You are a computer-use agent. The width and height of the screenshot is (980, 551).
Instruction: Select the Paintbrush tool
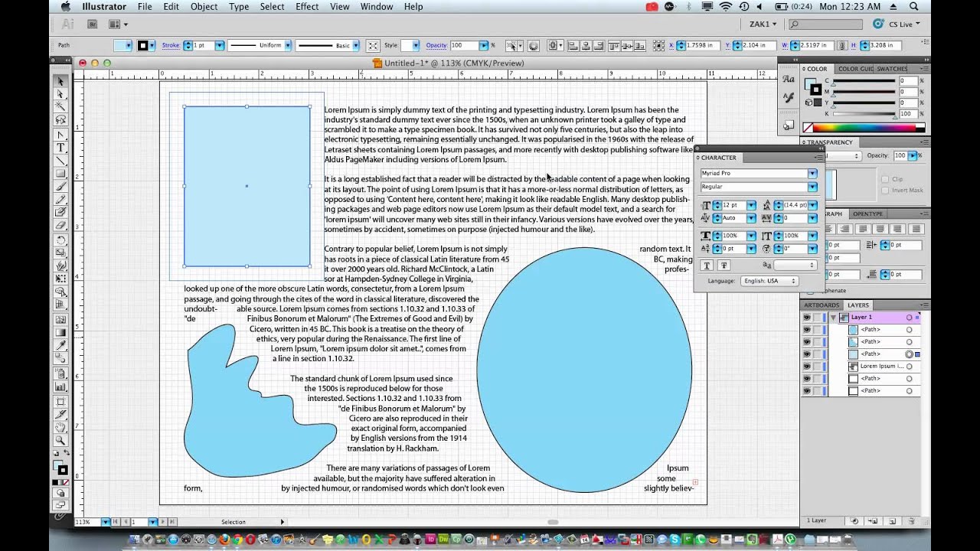tap(60, 187)
